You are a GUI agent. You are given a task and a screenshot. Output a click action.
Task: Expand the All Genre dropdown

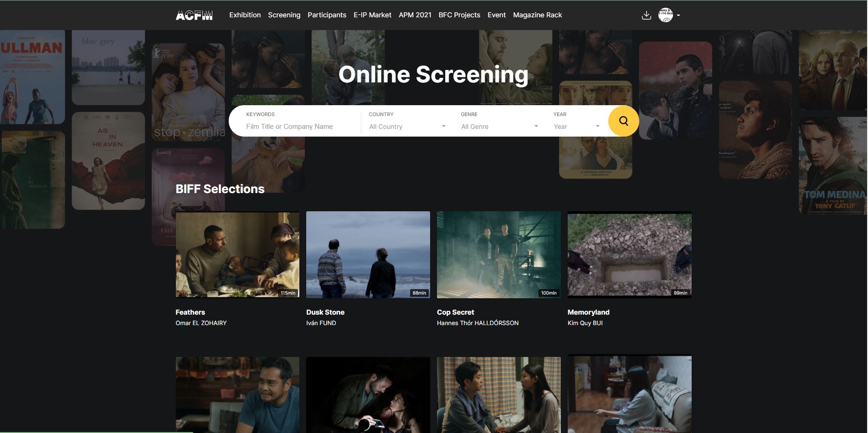pyautogui.click(x=499, y=127)
